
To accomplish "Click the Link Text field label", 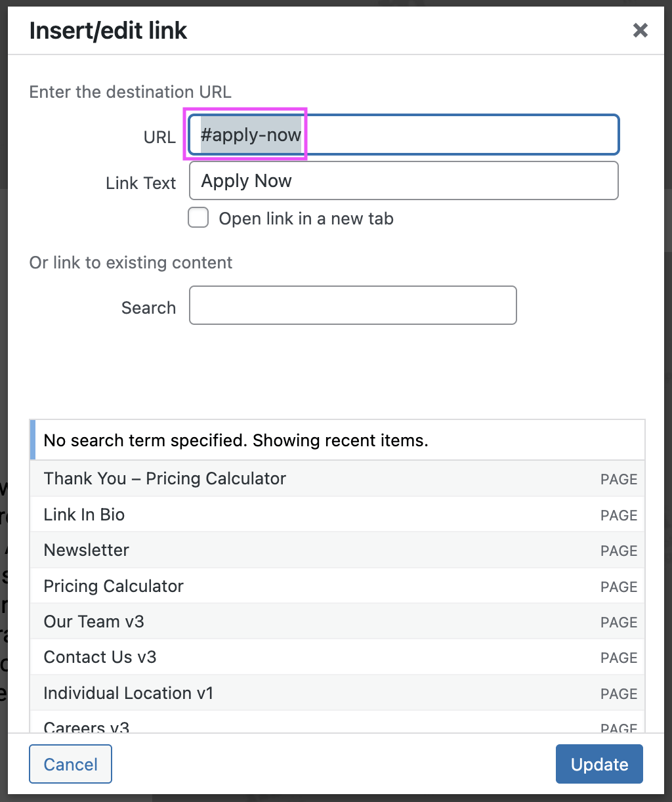I will point(140,183).
